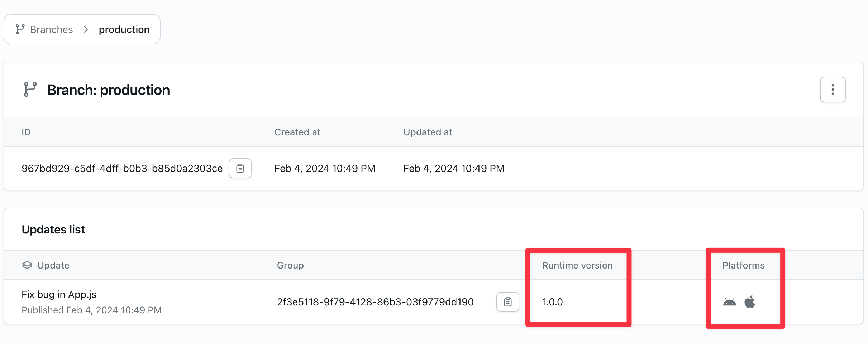Viewport: 868px width, 343px height.
Task: Expand branch actions via the kebab menu
Action: pyautogui.click(x=833, y=89)
